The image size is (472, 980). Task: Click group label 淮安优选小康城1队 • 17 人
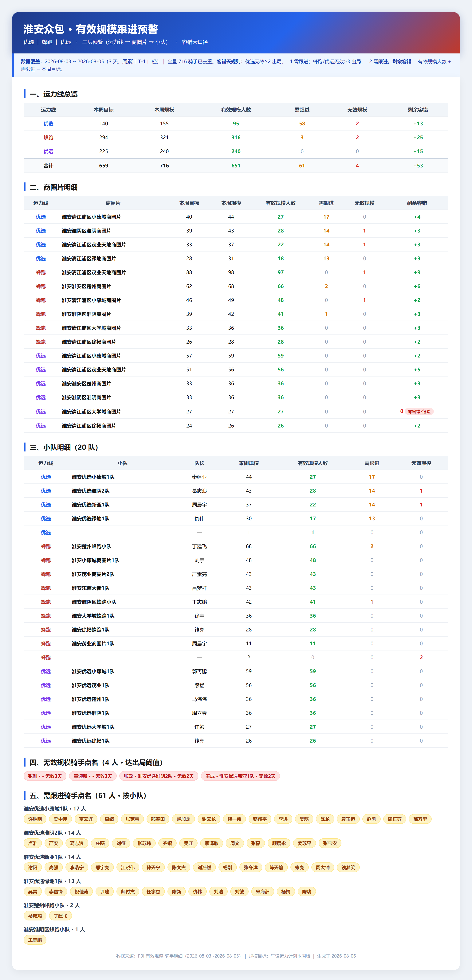click(55, 809)
